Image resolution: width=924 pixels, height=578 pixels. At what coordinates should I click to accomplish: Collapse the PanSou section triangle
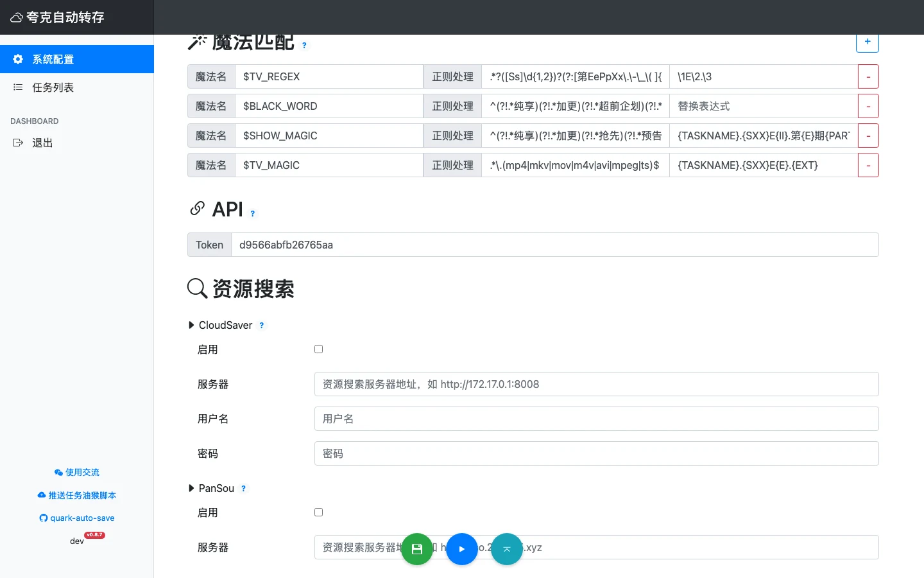point(191,488)
